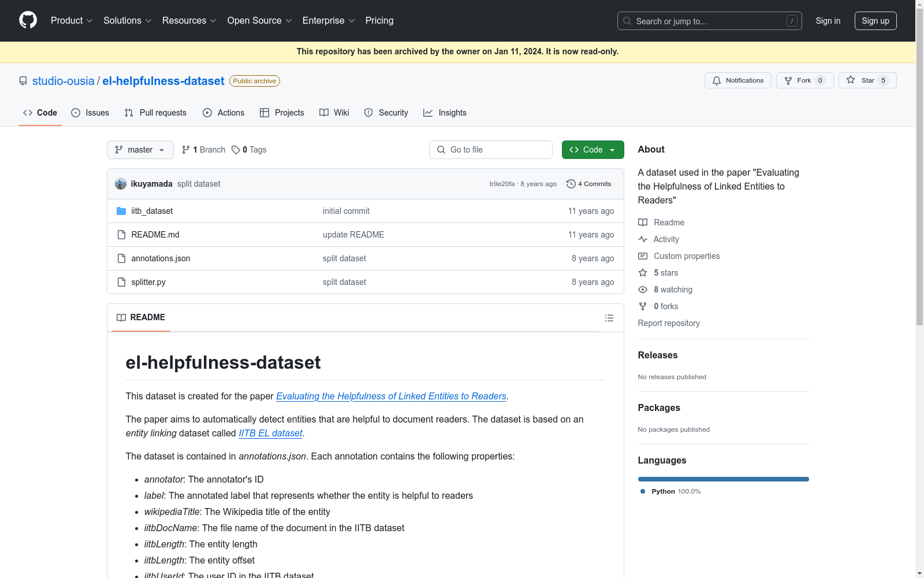Click the commit history clock icon
Image resolution: width=924 pixels, height=578 pixels.
click(x=571, y=184)
